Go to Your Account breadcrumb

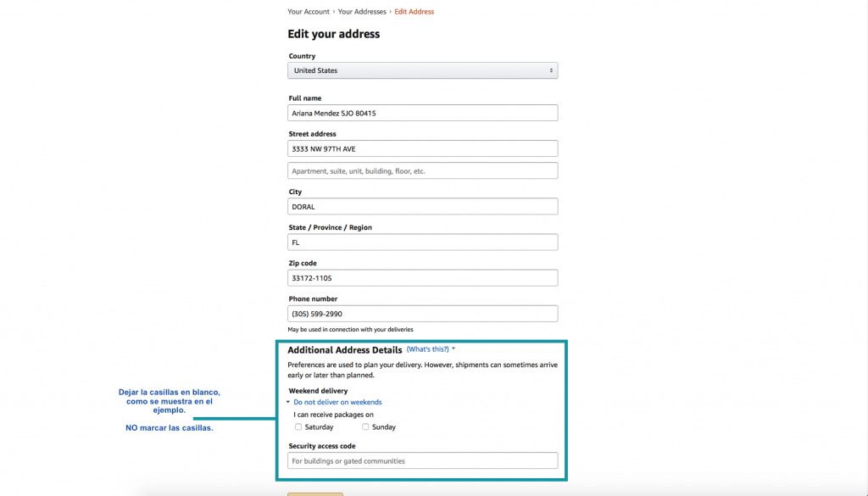309,12
